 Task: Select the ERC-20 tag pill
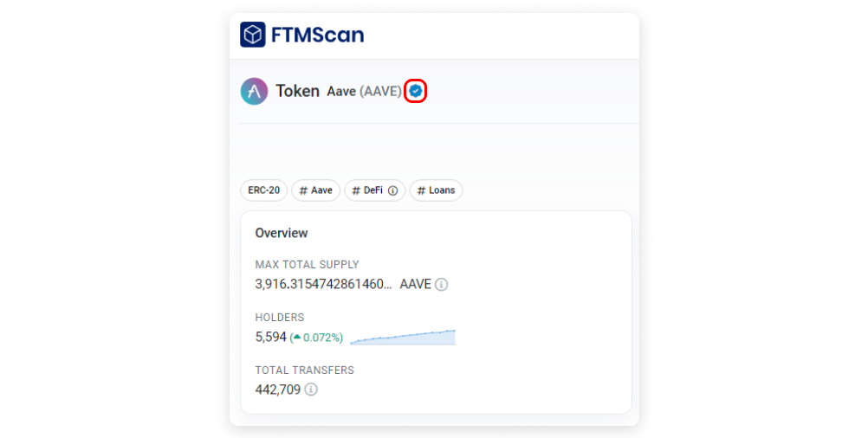[x=264, y=190]
